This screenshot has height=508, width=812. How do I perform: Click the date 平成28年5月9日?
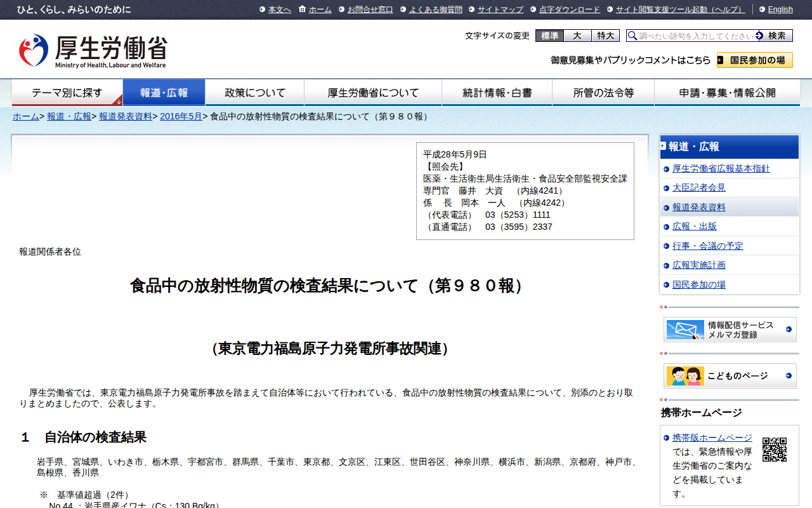click(455, 154)
